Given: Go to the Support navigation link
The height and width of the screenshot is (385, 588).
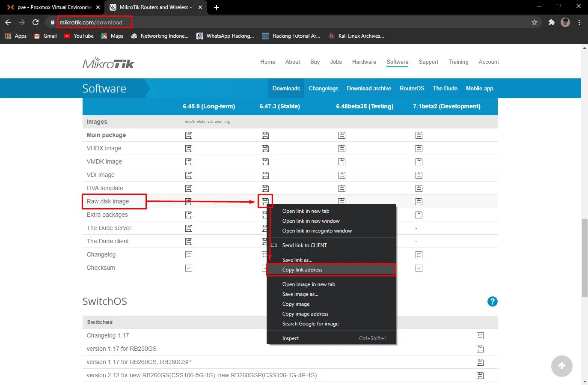Looking at the screenshot, I should click(428, 62).
